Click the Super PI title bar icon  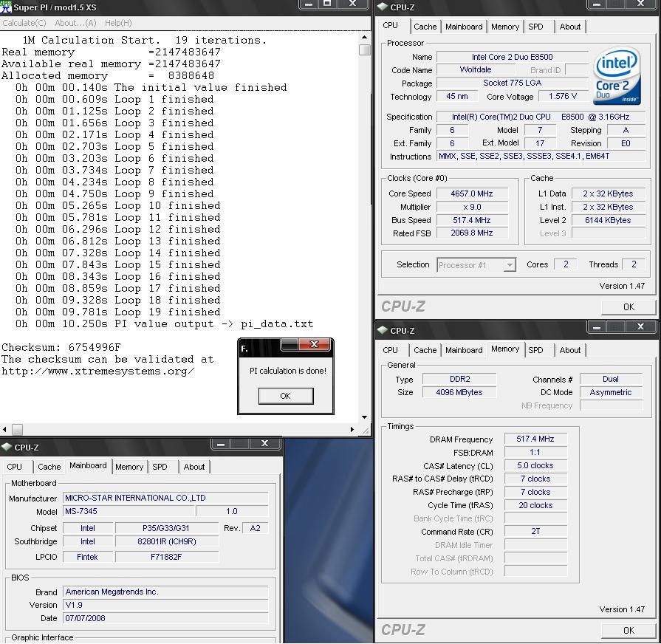pos(6,7)
